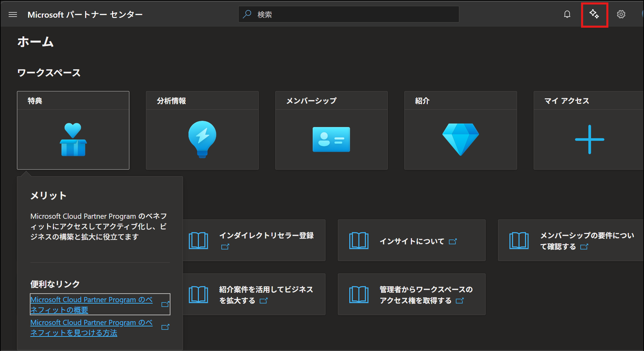
Task: Select the メンバーシップ card icon
Action: (331, 139)
